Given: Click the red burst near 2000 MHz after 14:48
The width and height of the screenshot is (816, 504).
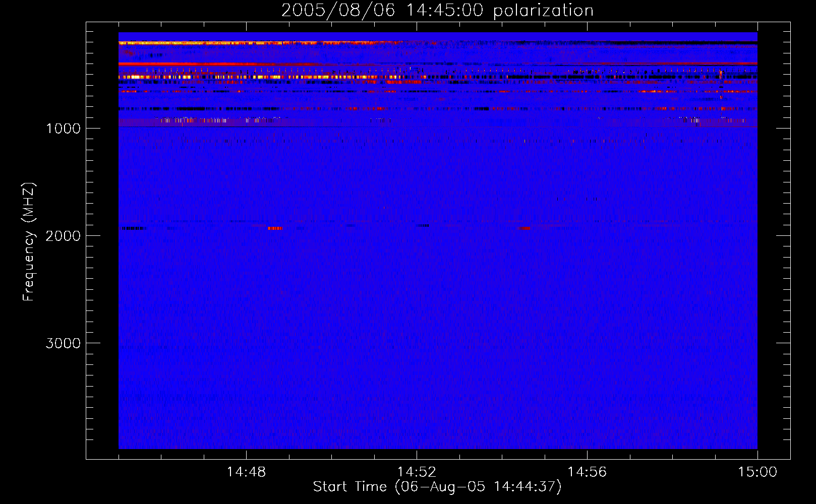Looking at the screenshot, I should point(275,228).
